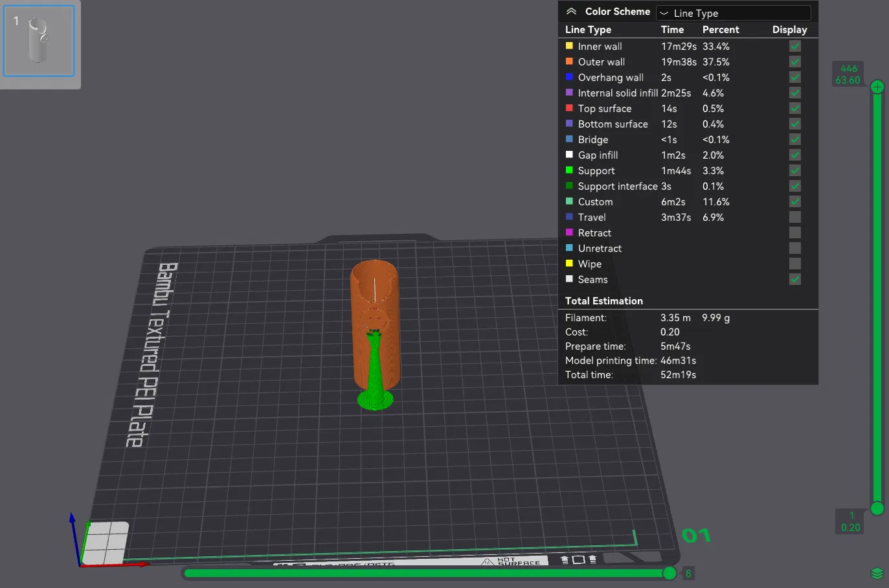889x588 pixels.
Task: Click the yellow Inner wall color swatch
Action: (569, 46)
